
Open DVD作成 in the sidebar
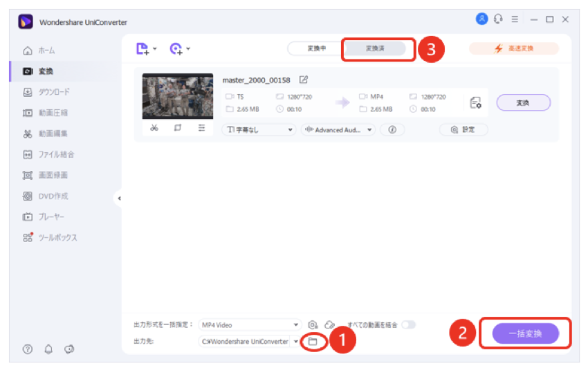[x=46, y=196]
